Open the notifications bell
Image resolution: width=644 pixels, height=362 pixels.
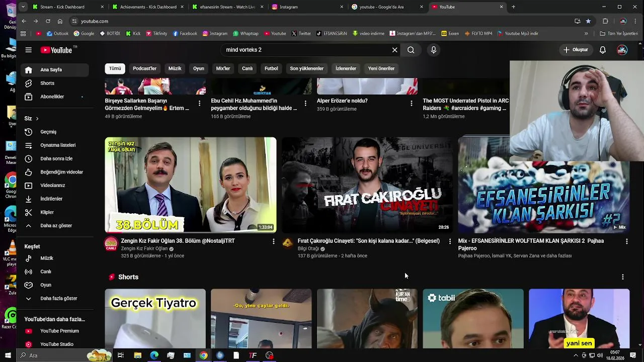click(603, 50)
